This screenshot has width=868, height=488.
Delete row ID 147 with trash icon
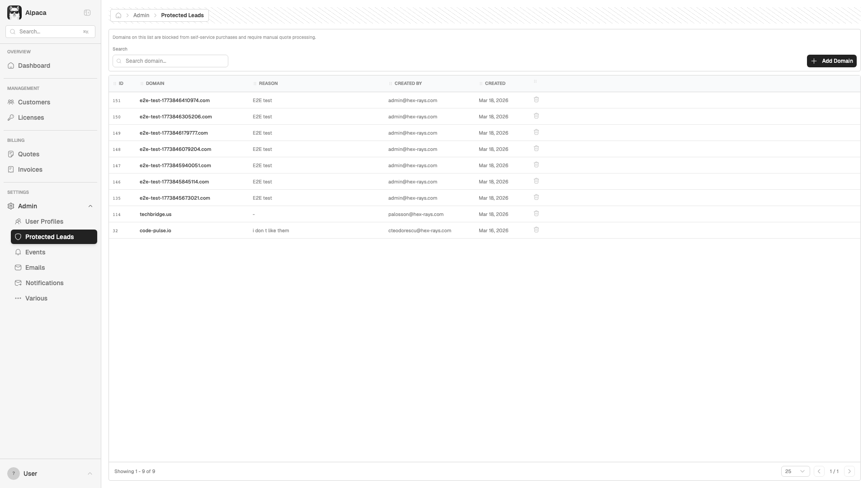[536, 165]
